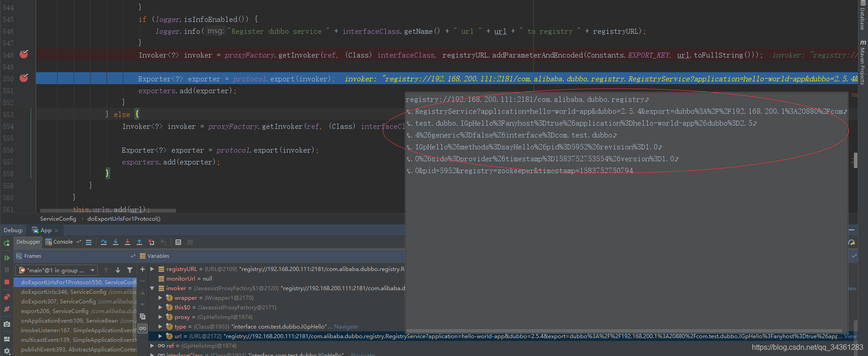Toggle breakpoint on line 548

[24, 54]
